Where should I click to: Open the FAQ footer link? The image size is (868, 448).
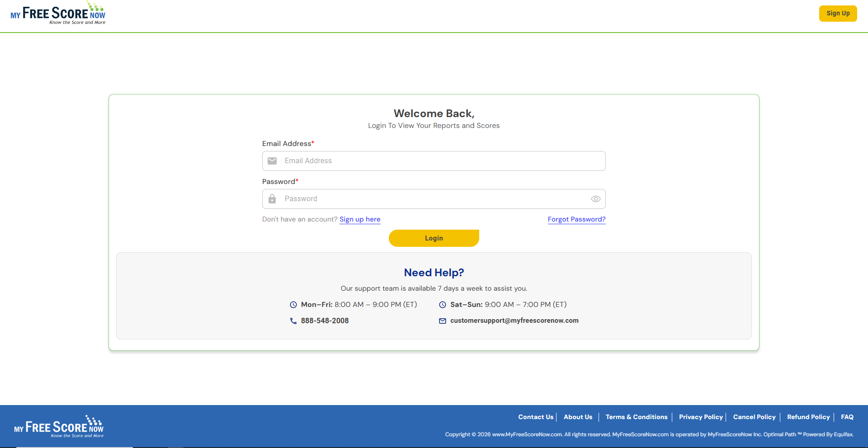point(847,417)
